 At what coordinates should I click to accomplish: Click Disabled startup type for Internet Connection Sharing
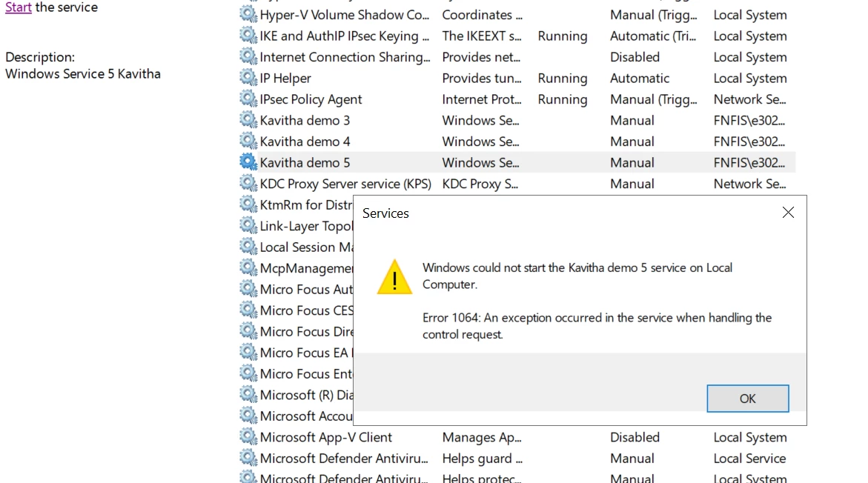(x=635, y=57)
